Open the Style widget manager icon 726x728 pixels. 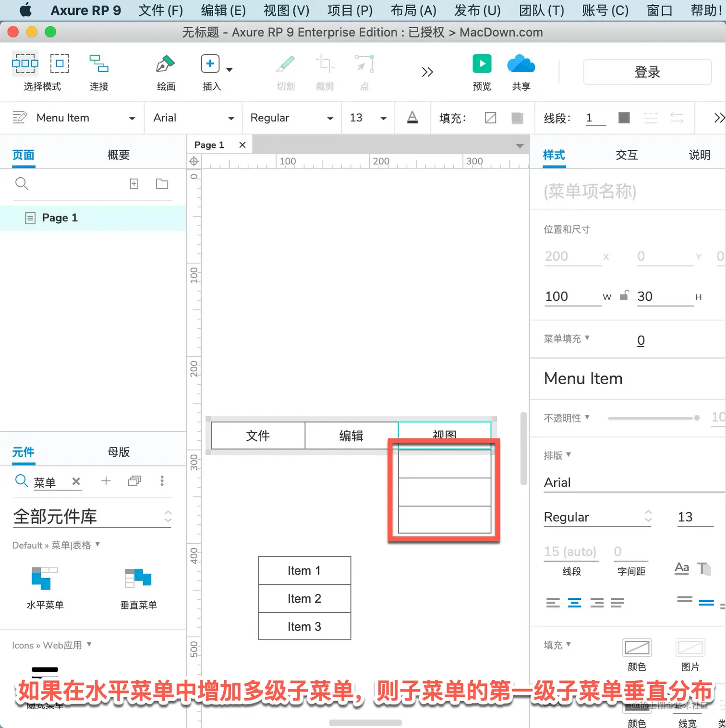pyautogui.click(x=20, y=118)
